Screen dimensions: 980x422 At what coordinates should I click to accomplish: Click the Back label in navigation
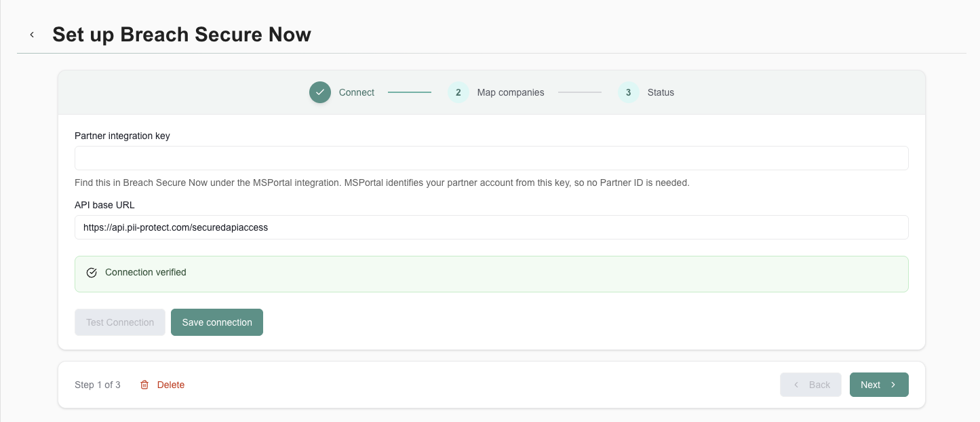[x=819, y=385]
